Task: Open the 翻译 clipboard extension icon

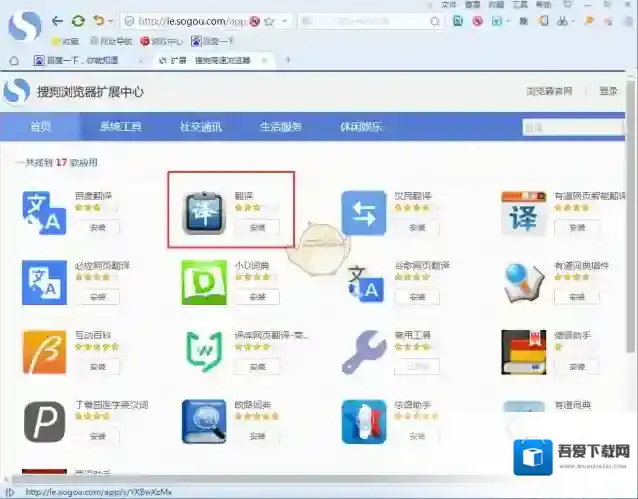Action: pyautogui.click(x=204, y=213)
